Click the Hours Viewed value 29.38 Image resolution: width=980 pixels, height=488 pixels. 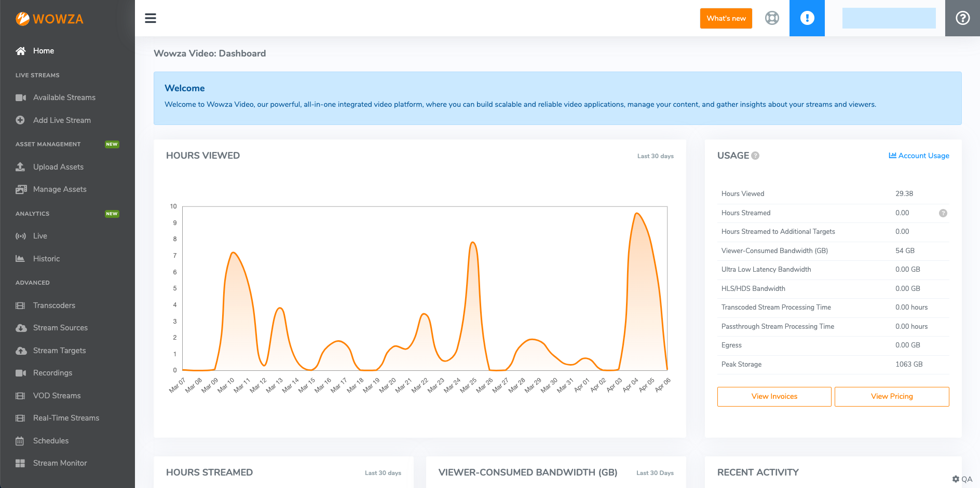(x=904, y=193)
